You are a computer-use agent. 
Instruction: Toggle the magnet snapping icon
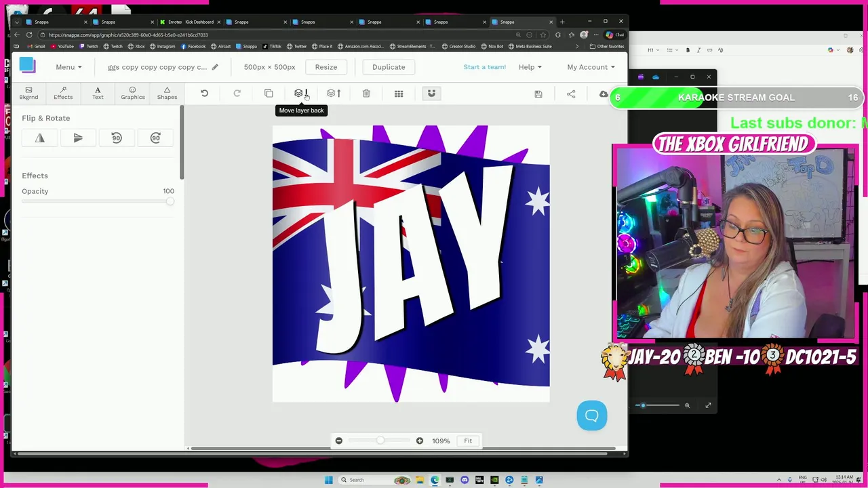(x=431, y=94)
